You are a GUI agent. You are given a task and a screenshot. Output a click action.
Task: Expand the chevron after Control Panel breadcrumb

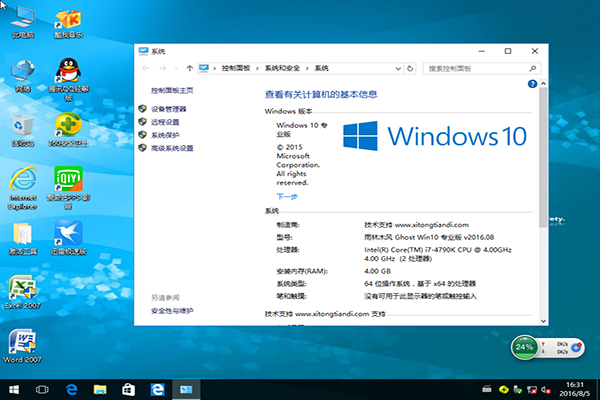[x=257, y=69]
